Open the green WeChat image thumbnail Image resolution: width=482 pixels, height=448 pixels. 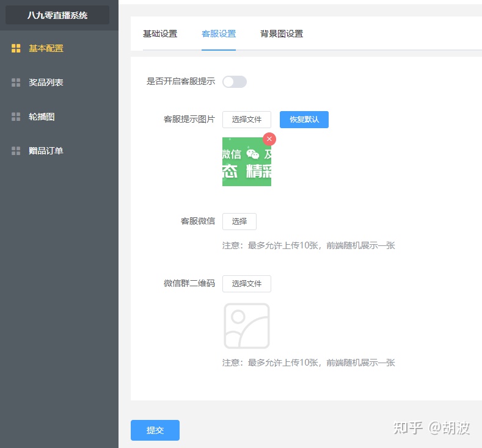[x=246, y=164]
